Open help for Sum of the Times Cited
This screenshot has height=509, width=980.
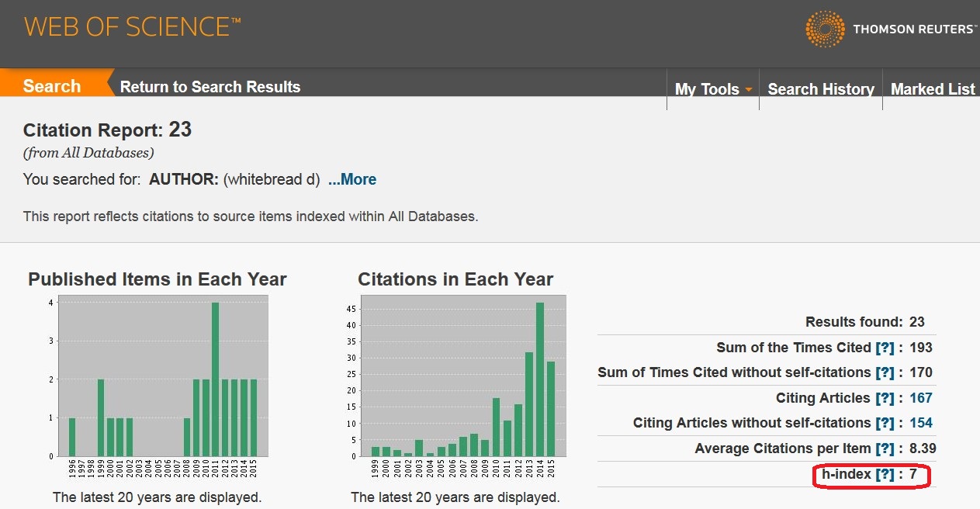[885, 348]
